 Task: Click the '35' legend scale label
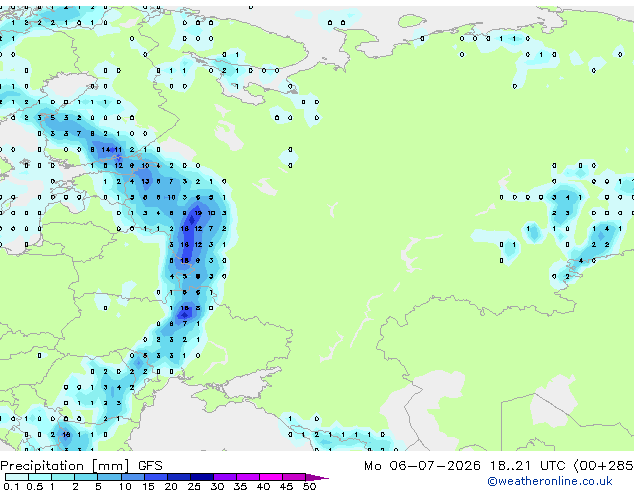(x=240, y=486)
